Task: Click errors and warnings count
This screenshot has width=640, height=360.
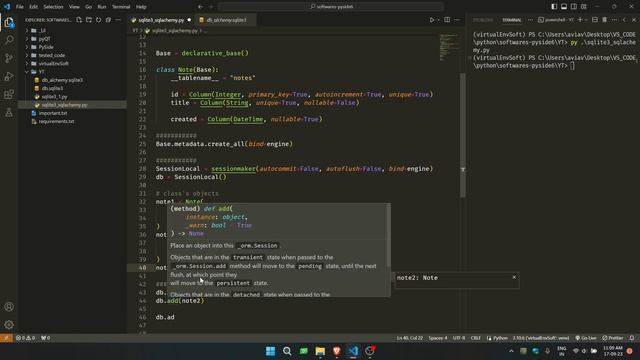Action: tap(25, 338)
